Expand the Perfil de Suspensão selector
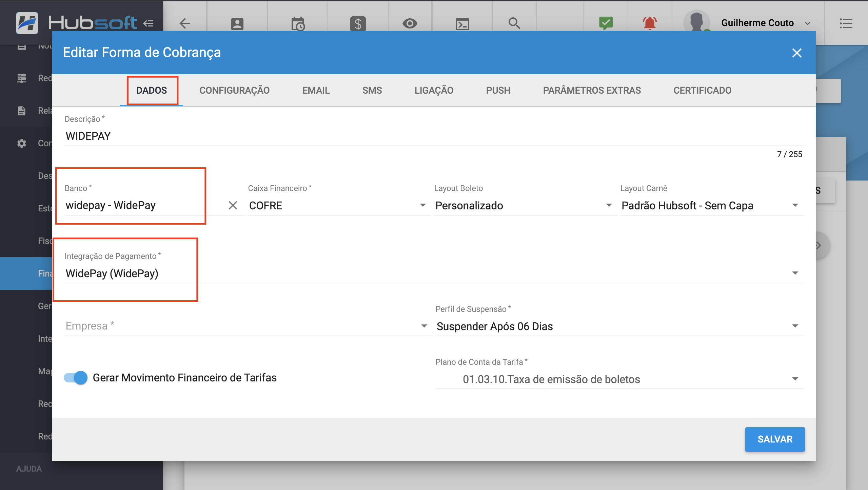Image resolution: width=868 pixels, height=490 pixels. click(796, 326)
